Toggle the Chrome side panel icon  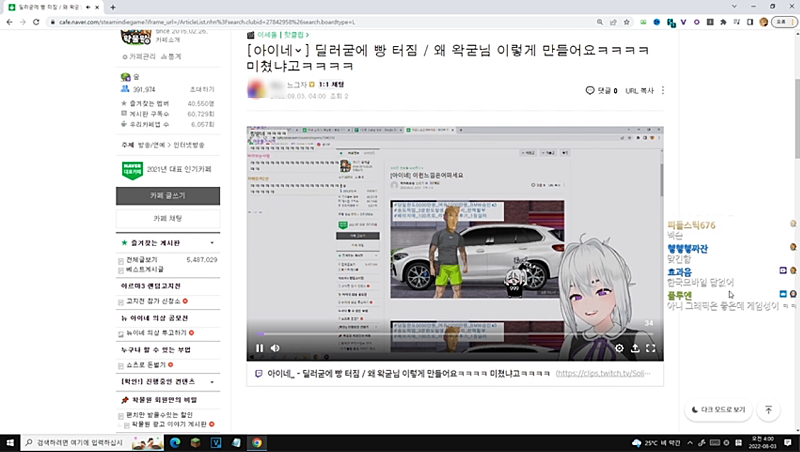750,22
